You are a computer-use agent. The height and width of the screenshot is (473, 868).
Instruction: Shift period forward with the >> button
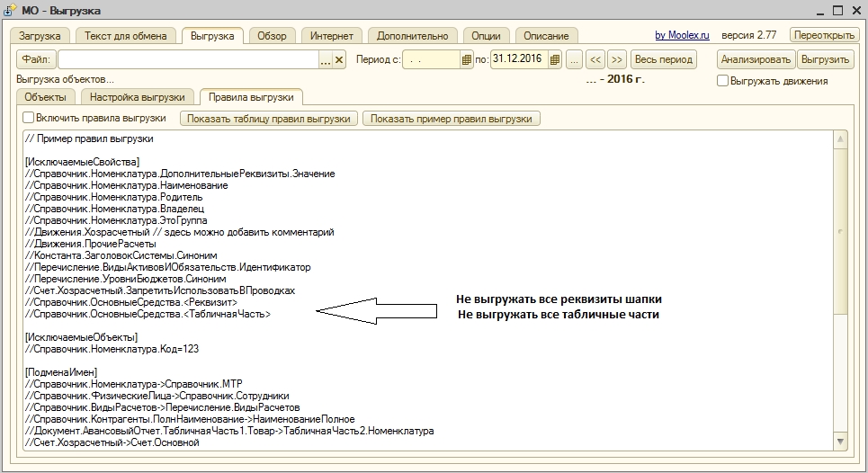[x=617, y=59]
